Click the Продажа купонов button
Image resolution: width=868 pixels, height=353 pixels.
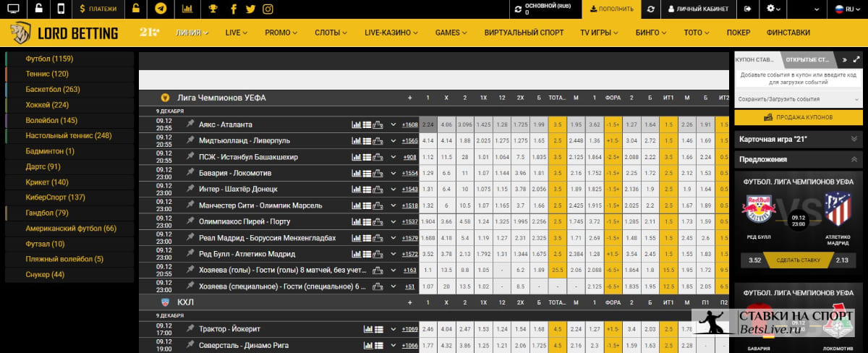[x=799, y=117]
